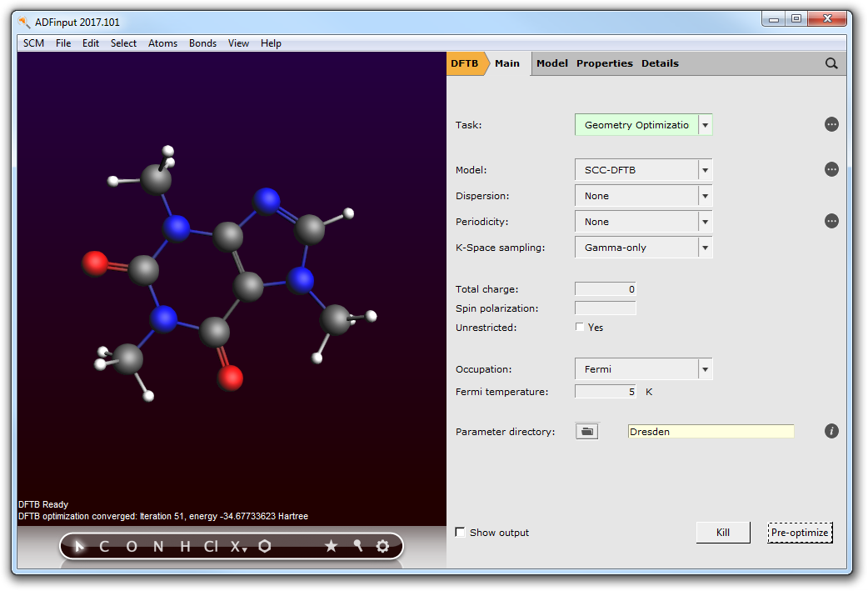Screen dimensions: 868x591
Task: Choose the Oxygen atom tool
Action: [131, 547]
